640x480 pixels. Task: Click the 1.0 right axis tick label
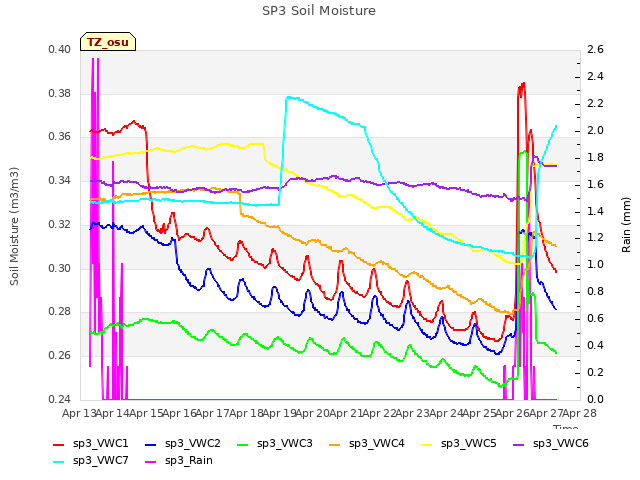[x=596, y=264]
